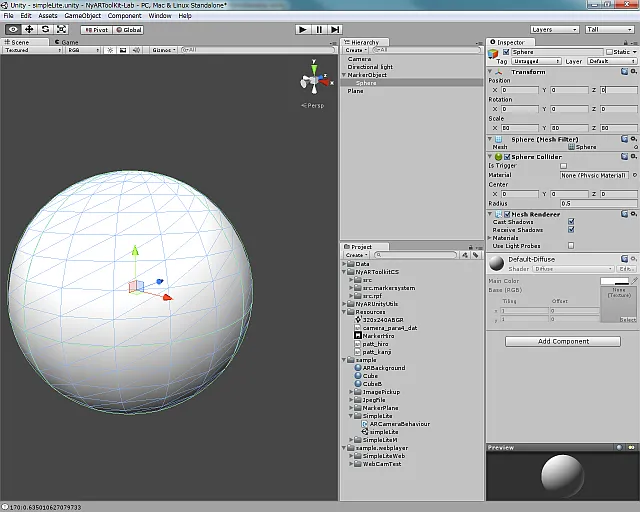Enable the Static checkbox
The image size is (640, 512).
click(x=609, y=52)
